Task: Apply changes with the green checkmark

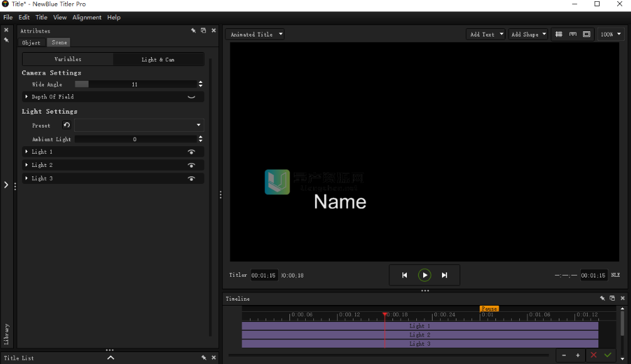Action: [608, 355]
